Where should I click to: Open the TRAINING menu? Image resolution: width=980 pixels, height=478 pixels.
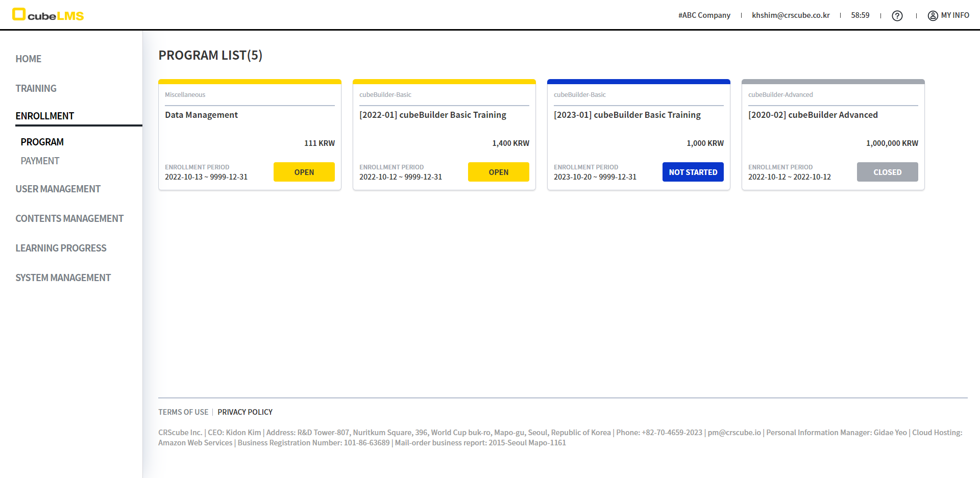(36, 88)
